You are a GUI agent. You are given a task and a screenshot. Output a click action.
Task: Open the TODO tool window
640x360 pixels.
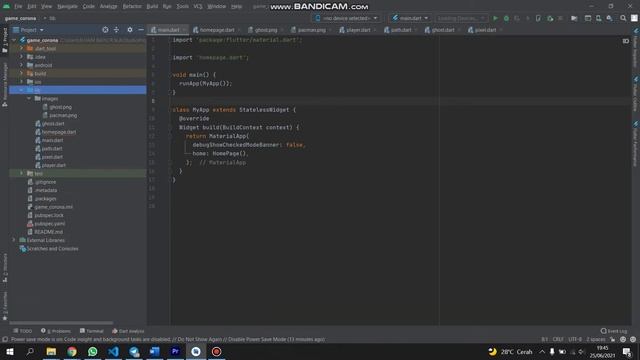[22, 331]
